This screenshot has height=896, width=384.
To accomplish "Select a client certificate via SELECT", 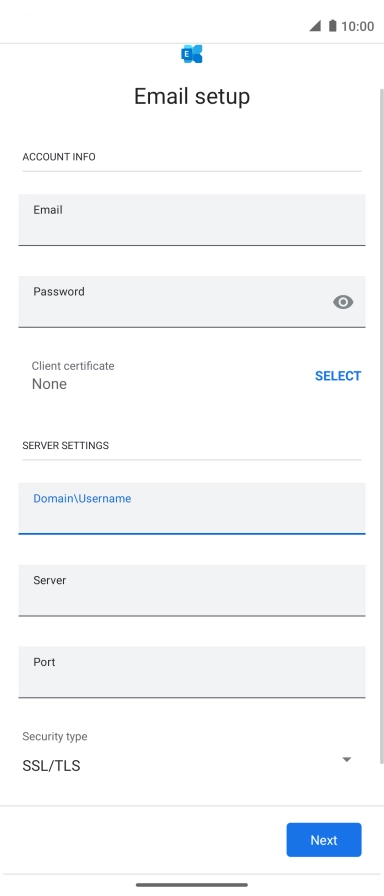I will coord(338,376).
